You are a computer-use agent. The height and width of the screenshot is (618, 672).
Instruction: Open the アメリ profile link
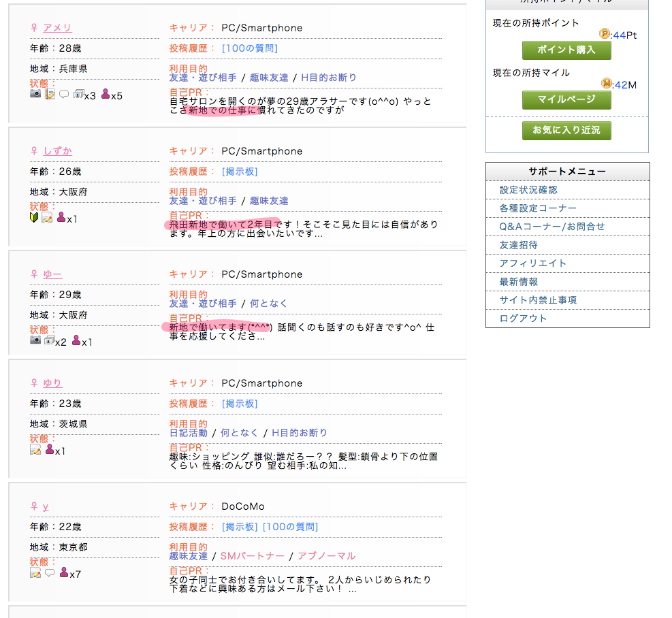57,28
